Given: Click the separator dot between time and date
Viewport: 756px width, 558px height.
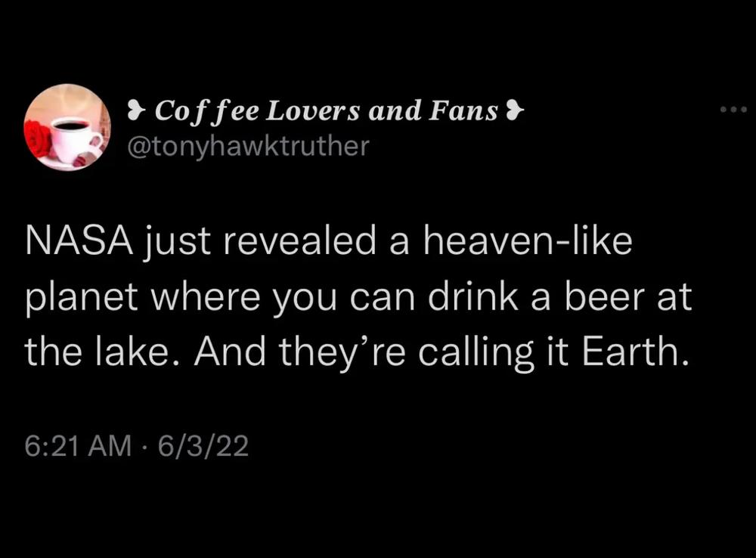Looking at the screenshot, I should coord(144,447).
